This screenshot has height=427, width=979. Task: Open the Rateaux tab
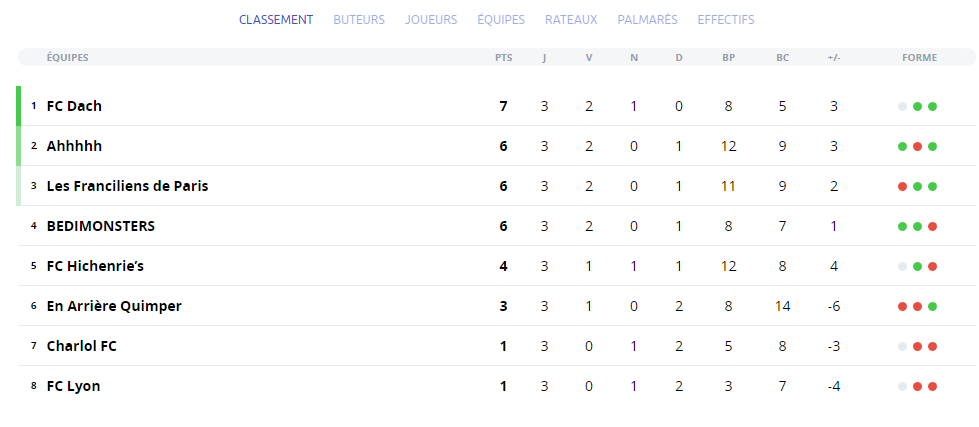click(571, 20)
